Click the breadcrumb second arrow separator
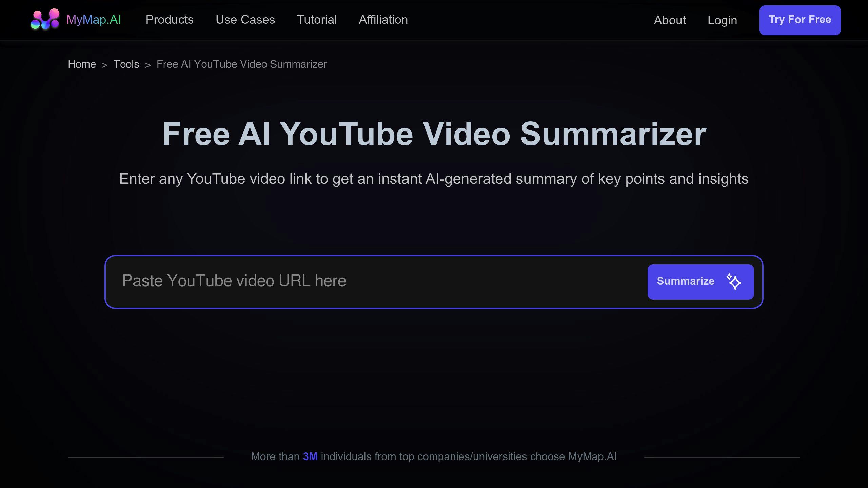This screenshot has height=488, width=868. coord(147,64)
